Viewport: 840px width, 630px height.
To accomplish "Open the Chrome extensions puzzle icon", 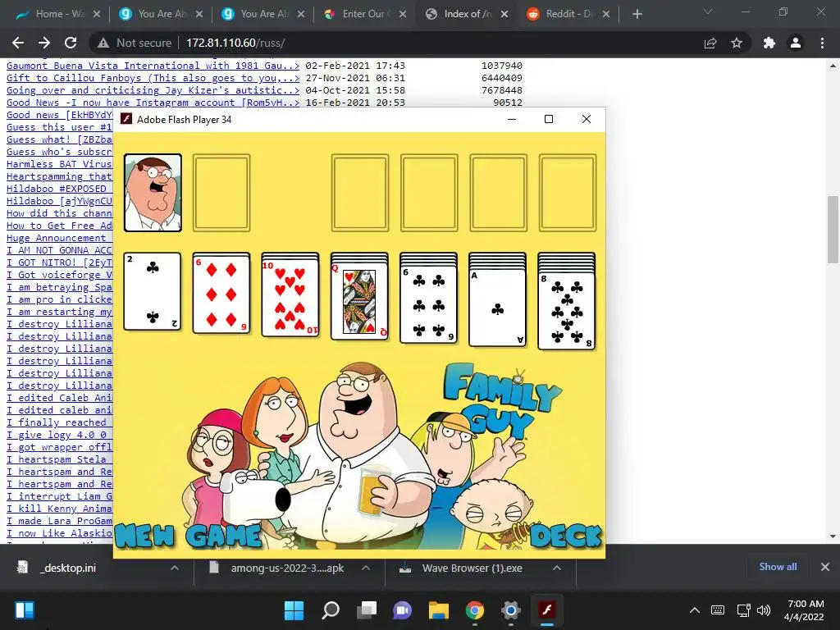I will [x=769, y=43].
